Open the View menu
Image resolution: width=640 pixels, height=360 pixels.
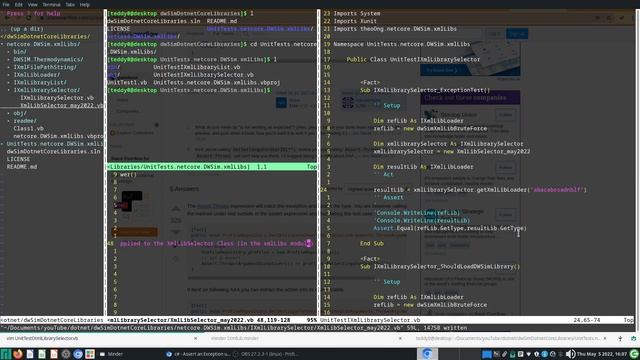(x=33, y=4)
